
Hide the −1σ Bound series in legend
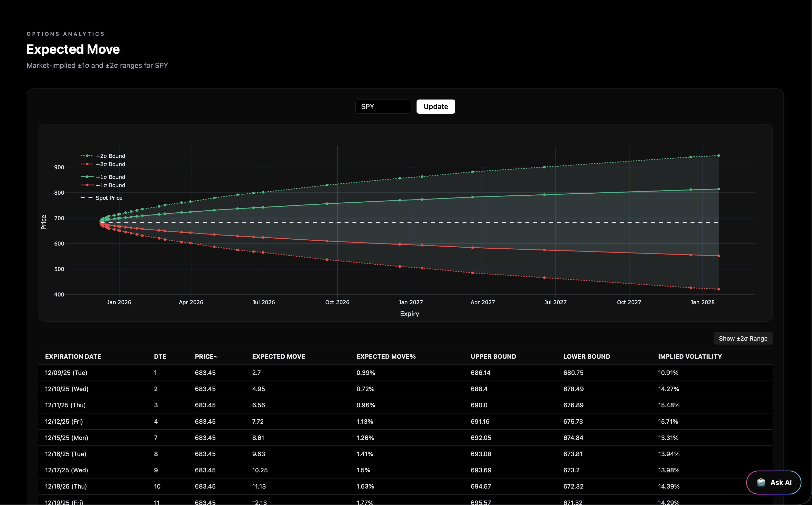(110, 185)
